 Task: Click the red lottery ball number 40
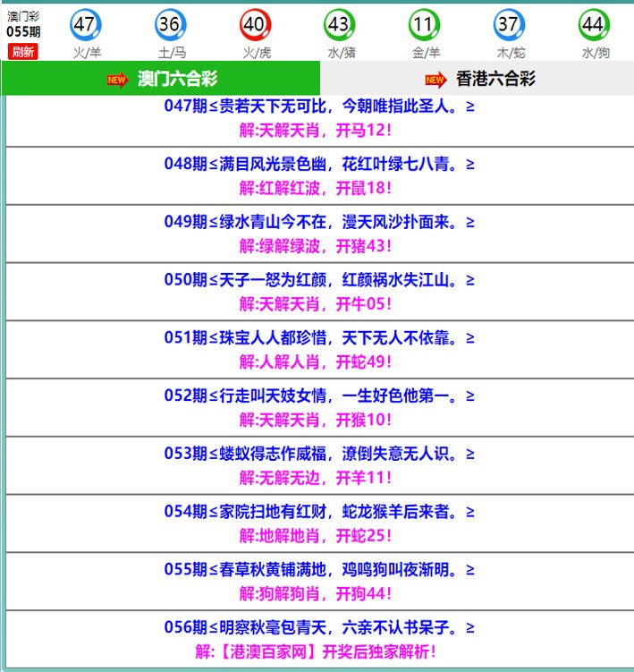(256, 25)
